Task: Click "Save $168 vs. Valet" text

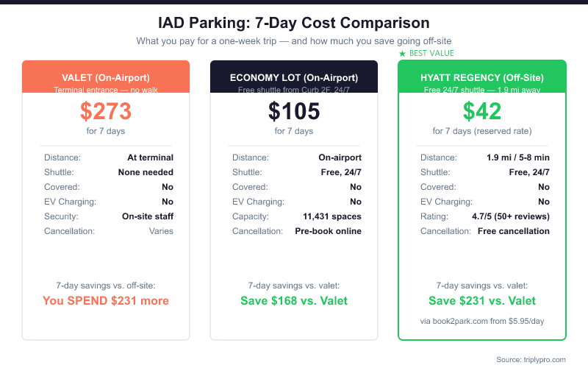Action: (x=294, y=300)
